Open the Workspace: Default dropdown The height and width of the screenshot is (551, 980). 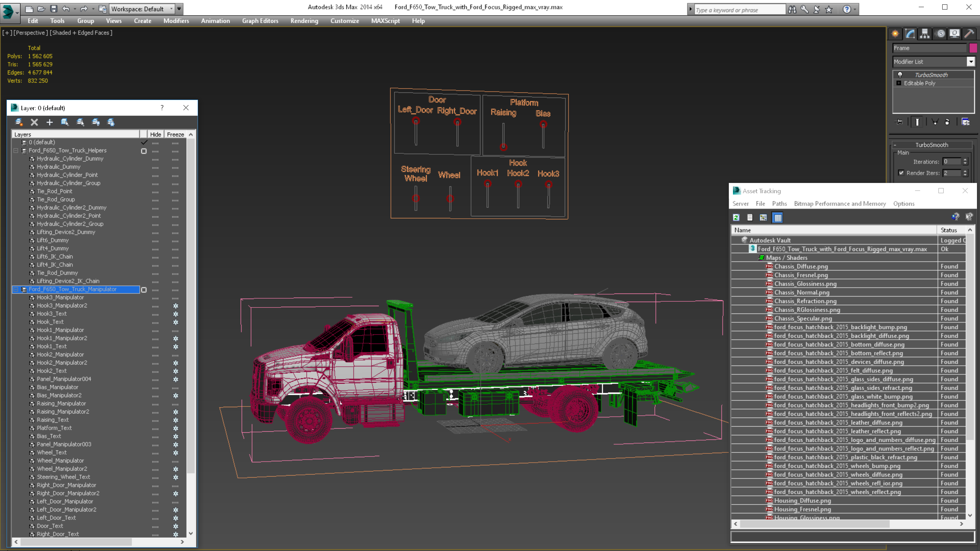[x=142, y=9]
